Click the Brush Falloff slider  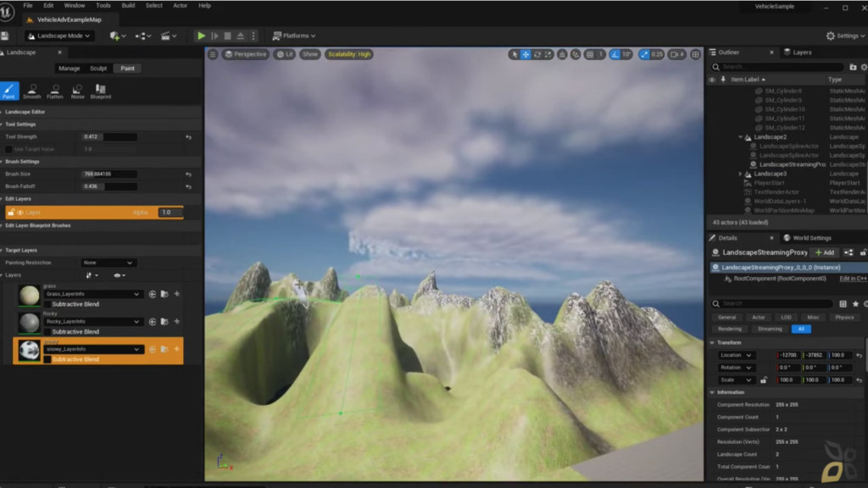109,186
